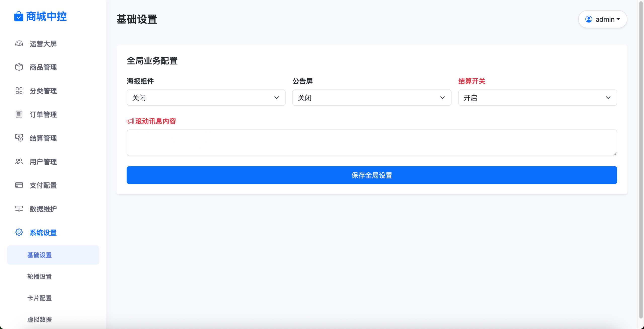Switch to the 轮播设置 menu item
This screenshot has height=329, width=644.
point(39,276)
